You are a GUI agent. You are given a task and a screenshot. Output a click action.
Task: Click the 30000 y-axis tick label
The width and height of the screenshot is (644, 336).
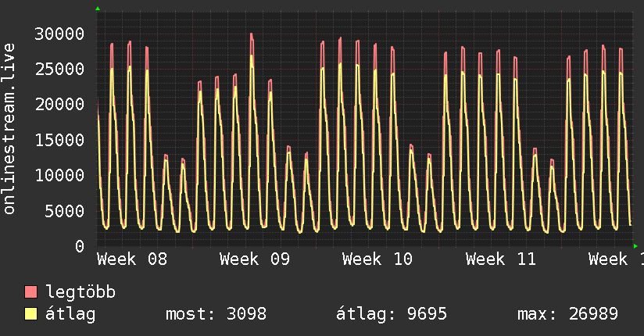59,34
